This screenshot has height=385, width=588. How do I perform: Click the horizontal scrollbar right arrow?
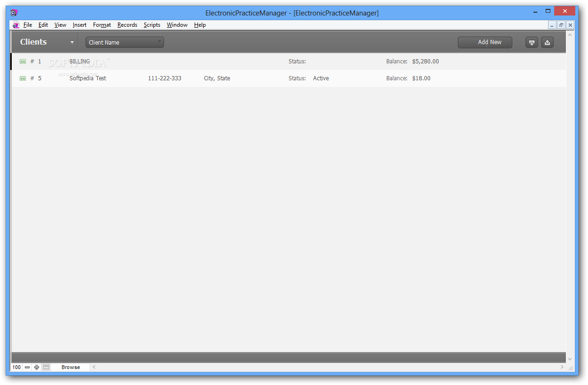point(562,367)
